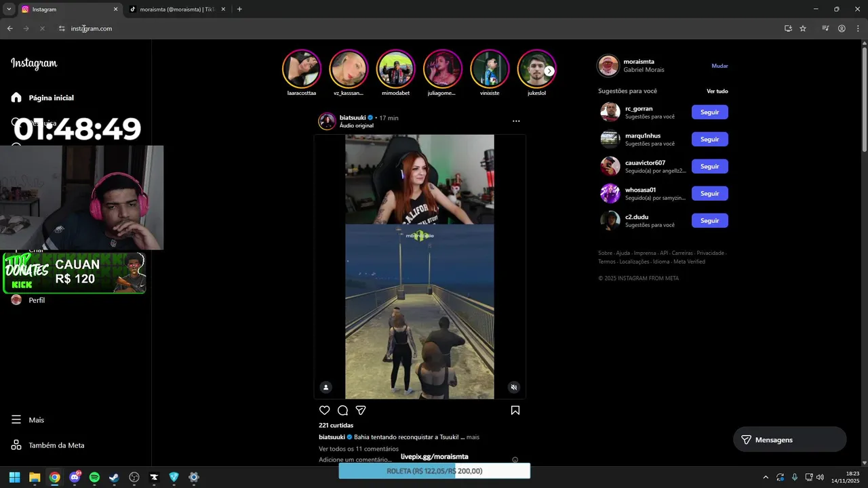View mimodabet story

pyautogui.click(x=395, y=69)
